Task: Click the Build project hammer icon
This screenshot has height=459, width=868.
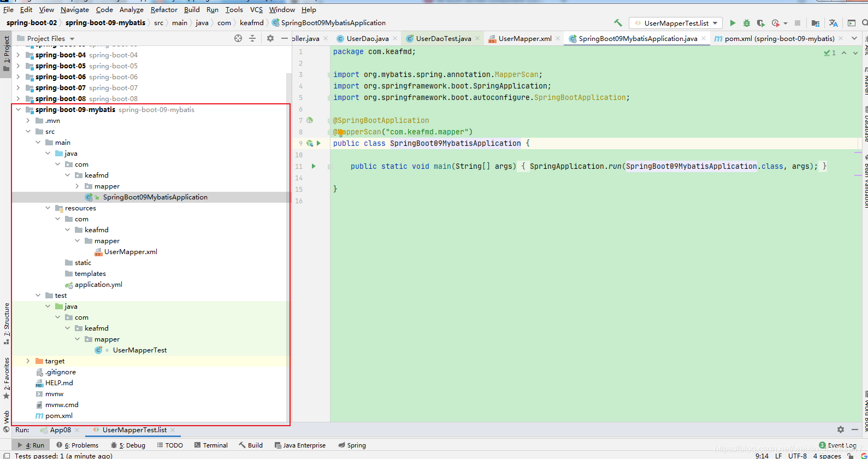Action: tap(618, 23)
